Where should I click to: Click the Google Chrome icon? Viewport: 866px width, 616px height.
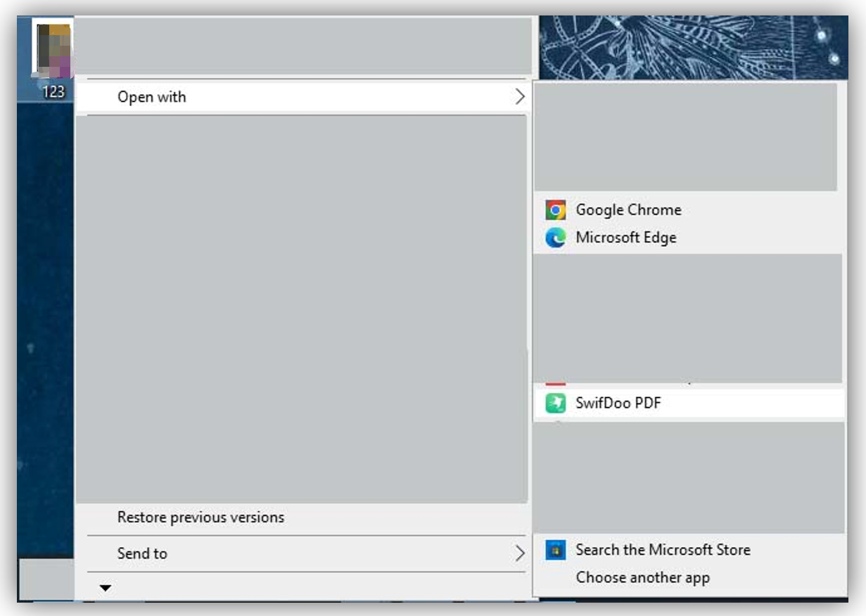pos(556,210)
